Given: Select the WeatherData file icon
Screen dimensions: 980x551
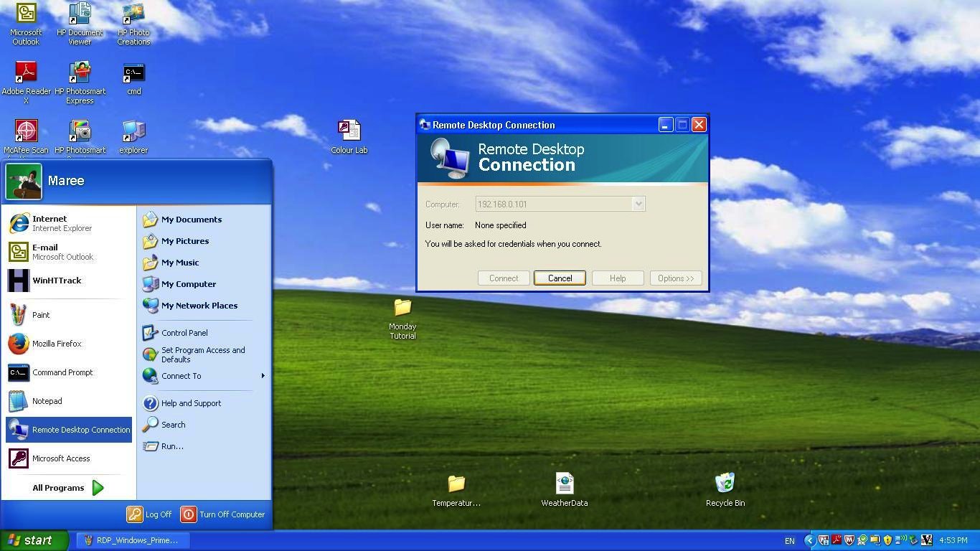Looking at the screenshot, I should pyautogui.click(x=564, y=484).
